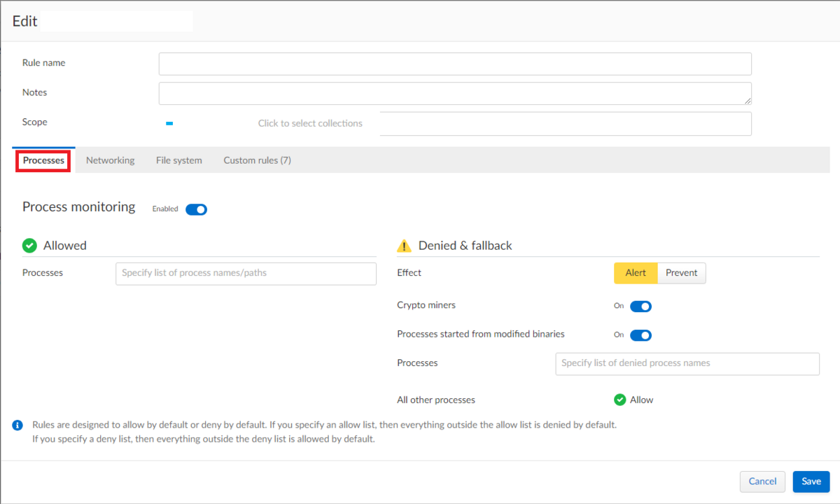Click the allowed processes names/paths field
840x504 pixels.
point(246,273)
